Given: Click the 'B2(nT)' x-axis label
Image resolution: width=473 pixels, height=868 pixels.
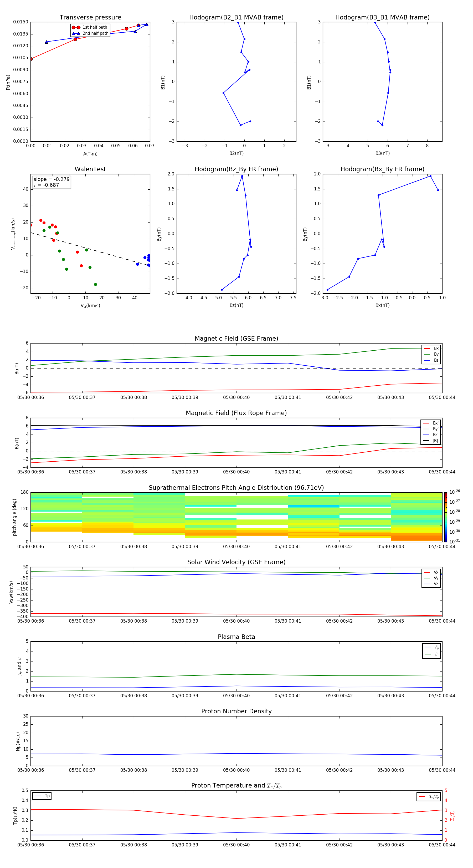Looking at the screenshot, I should tap(236, 153).
